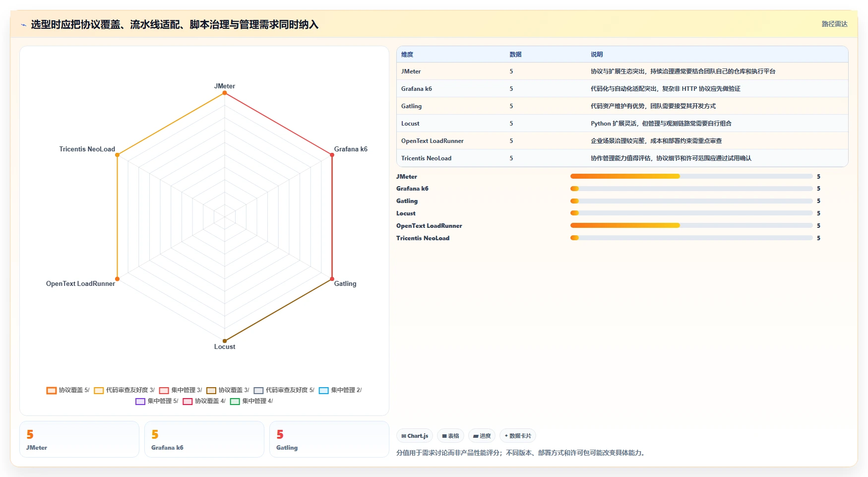Click the JMeter data point on radar
The height and width of the screenshot is (477, 868).
point(225,93)
